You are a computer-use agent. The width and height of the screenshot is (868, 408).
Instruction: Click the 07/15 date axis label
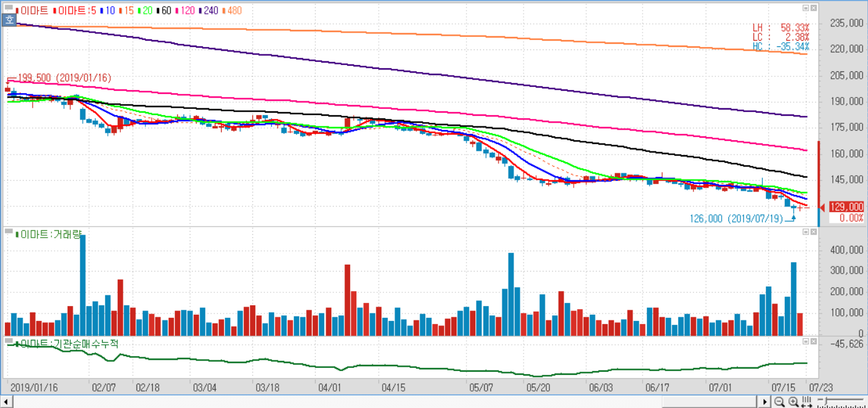tap(783, 387)
